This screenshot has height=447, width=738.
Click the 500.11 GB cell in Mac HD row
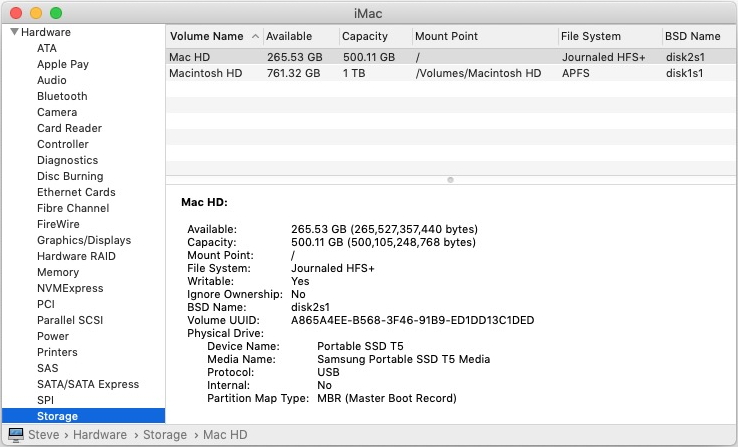369,57
